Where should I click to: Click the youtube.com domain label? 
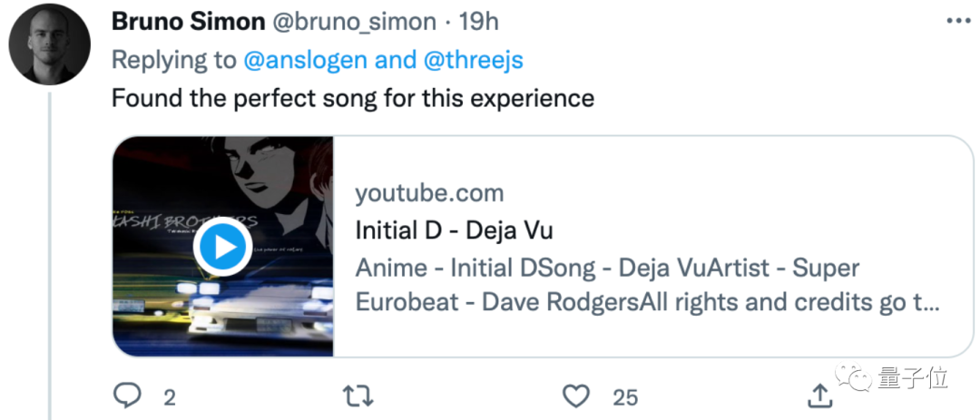click(x=428, y=193)
